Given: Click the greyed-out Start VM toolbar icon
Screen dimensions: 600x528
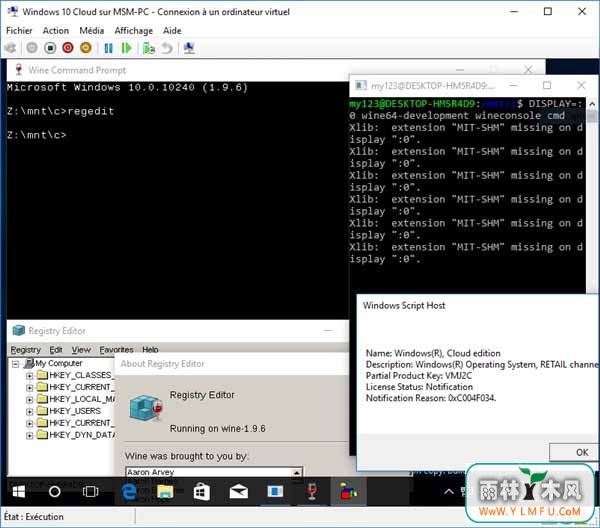Looking at the screenshot, I should point(32,48).
